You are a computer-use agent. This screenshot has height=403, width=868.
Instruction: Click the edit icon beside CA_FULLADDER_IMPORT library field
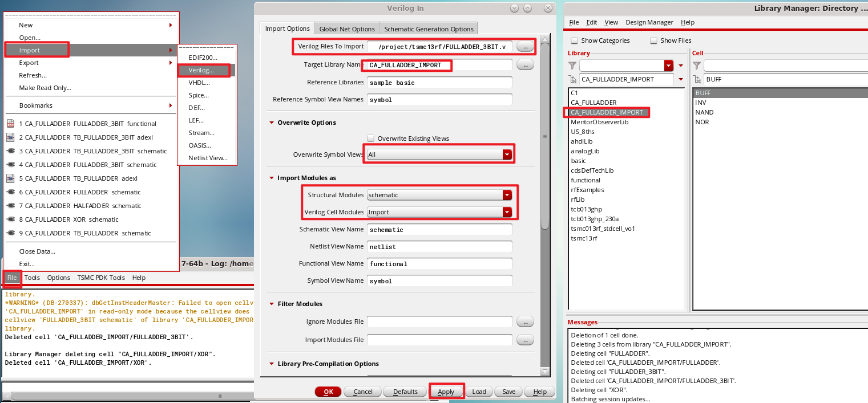[572, 79]
